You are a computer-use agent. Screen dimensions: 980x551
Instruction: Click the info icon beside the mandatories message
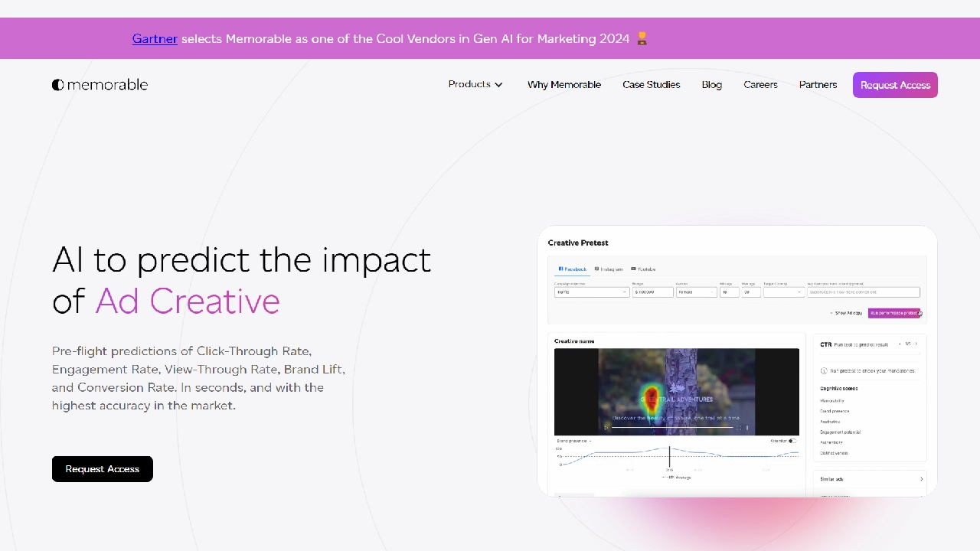point(824,370)
